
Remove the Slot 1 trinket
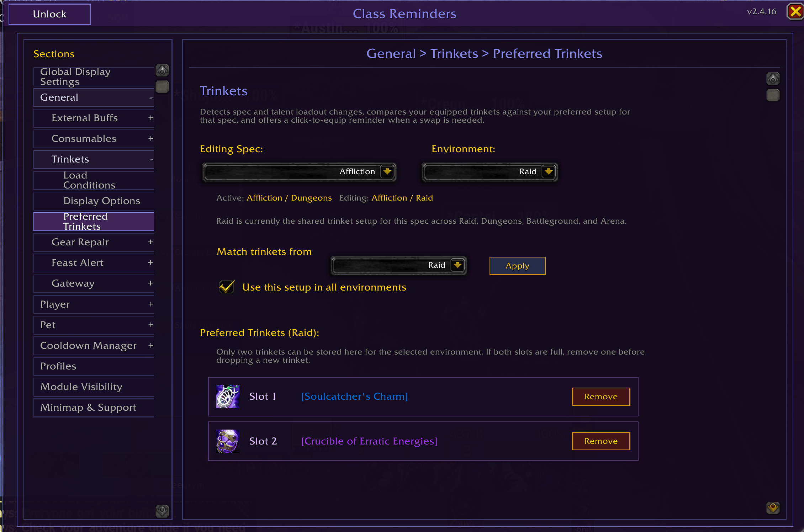(x=601, y=397)
